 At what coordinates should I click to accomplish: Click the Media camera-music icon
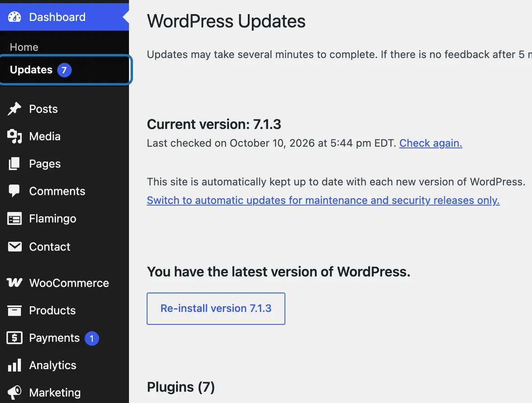[14, 137]
